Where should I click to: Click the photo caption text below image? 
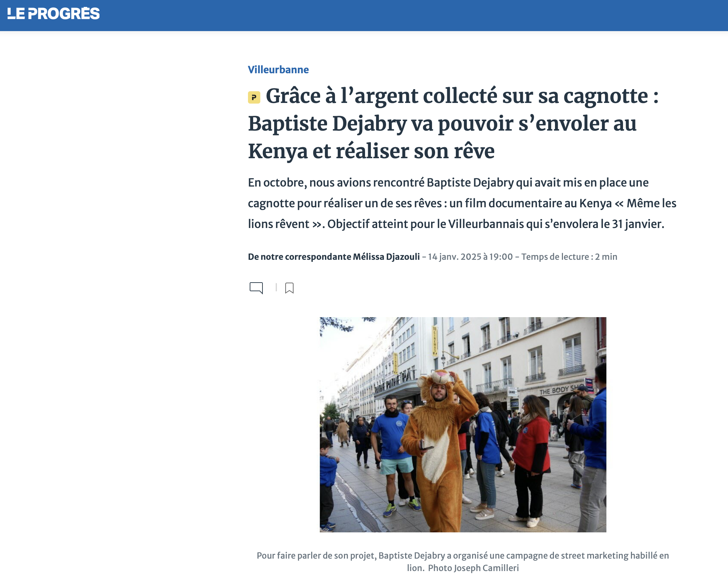click(x=463, y=562)
